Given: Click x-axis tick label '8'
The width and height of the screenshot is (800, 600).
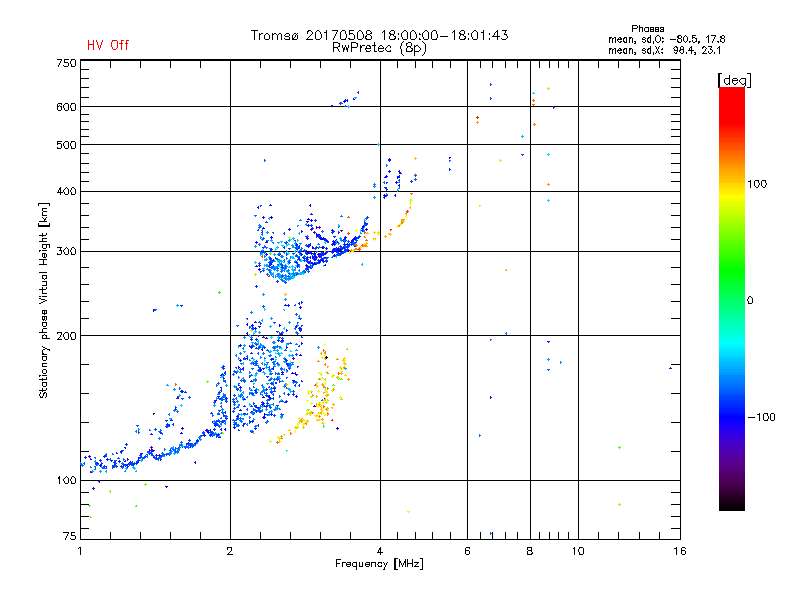Looking at the screenshot, I should click(x=530, y=551).
